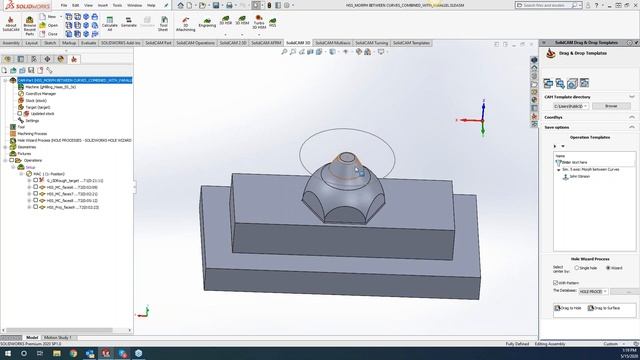
Task: Select the HSS operation icon
Action: point(273,22)
